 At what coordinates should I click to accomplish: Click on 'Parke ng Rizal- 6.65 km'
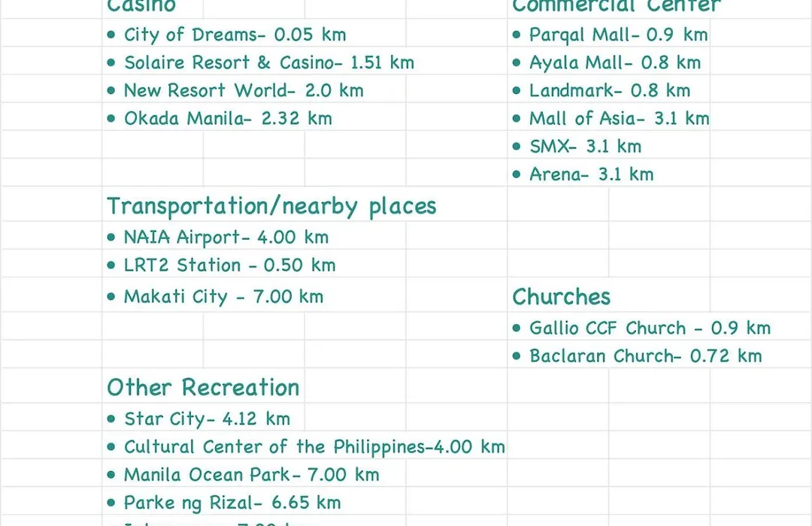coord(232,503)
